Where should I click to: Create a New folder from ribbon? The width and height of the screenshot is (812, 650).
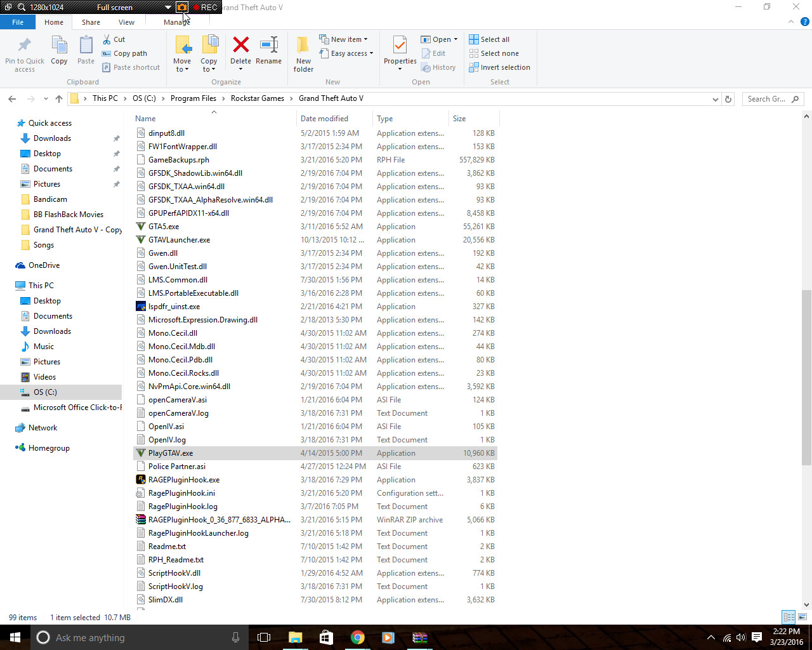click(303, 53)
